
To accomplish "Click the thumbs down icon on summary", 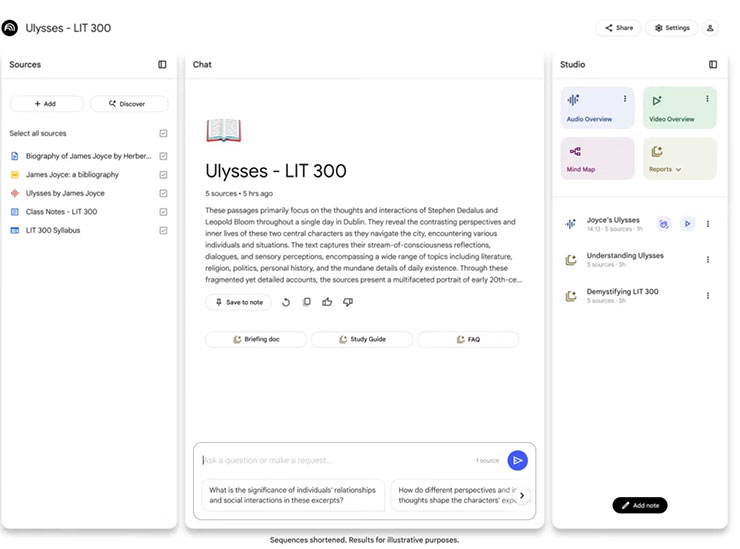I will [348, 302].
